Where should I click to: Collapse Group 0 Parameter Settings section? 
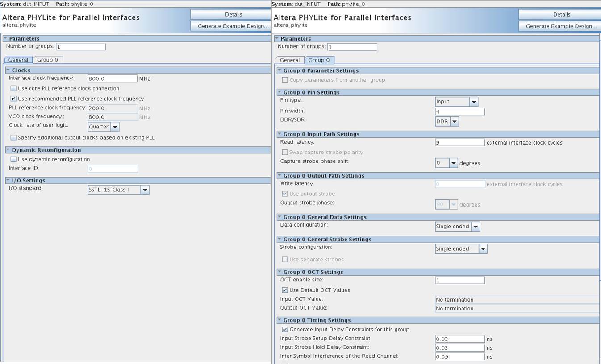[x=280, y=70]
